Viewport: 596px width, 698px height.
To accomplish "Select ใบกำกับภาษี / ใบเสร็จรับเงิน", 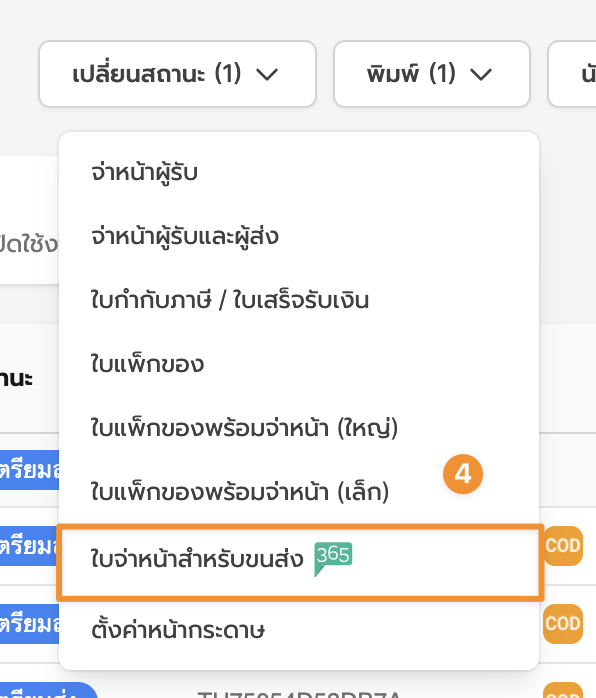I will [230, 300].
